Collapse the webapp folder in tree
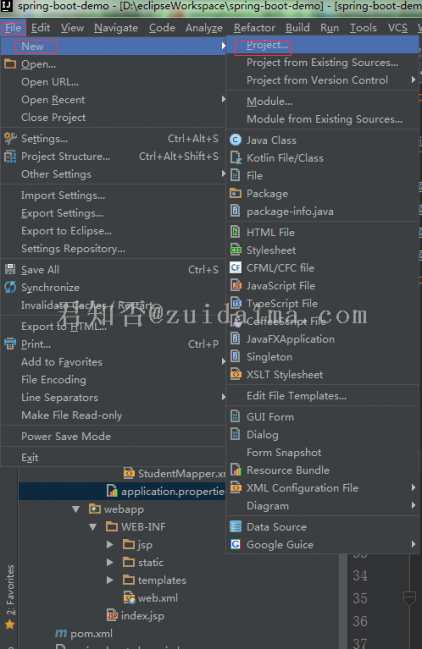The height and width of the screenshot is (649, 422). (x=76, y=509)
